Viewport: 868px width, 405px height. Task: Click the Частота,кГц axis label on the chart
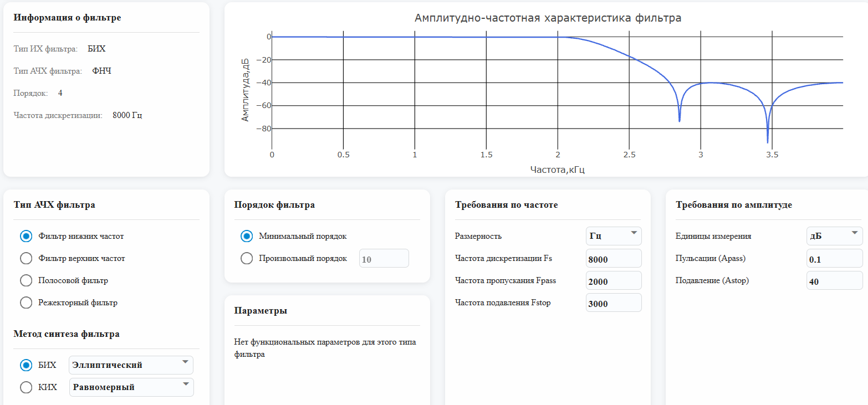557,170
